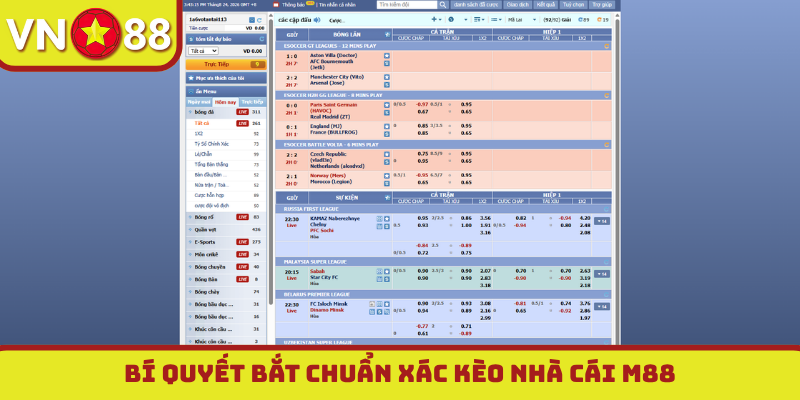
Task: Favorite the Sabah vs Star City FC match
Action: [387, 271]
